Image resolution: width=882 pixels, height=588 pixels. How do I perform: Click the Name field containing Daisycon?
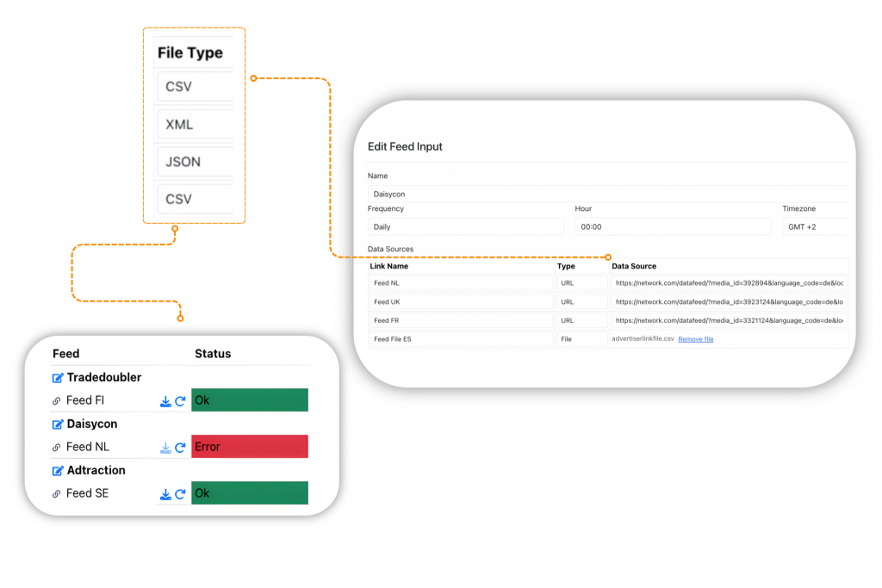point(607,195)
